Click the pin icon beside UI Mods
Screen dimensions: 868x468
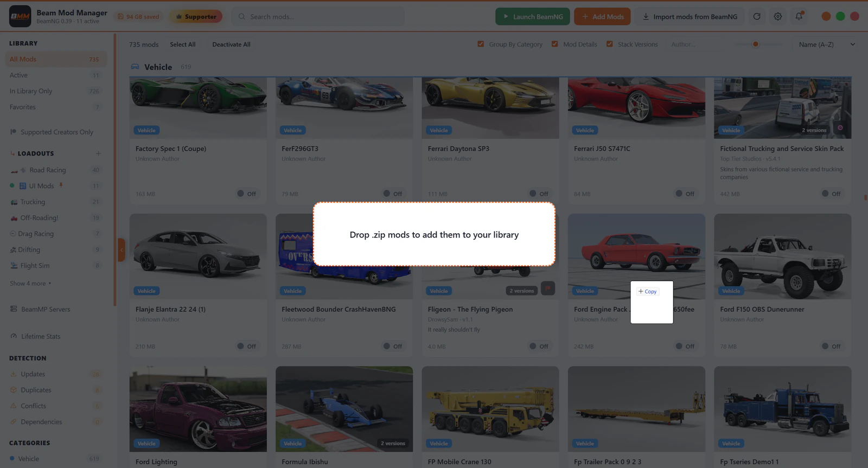point(61,185)
